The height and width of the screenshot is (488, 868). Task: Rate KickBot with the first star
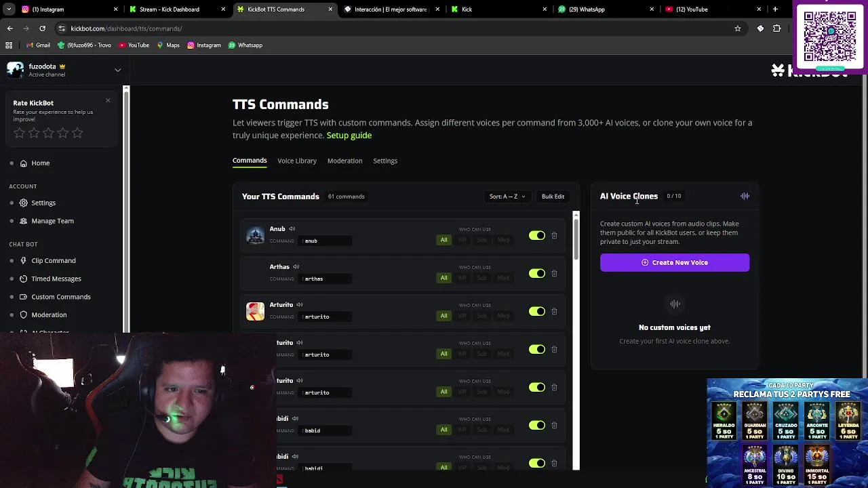(x=19, y=134)
